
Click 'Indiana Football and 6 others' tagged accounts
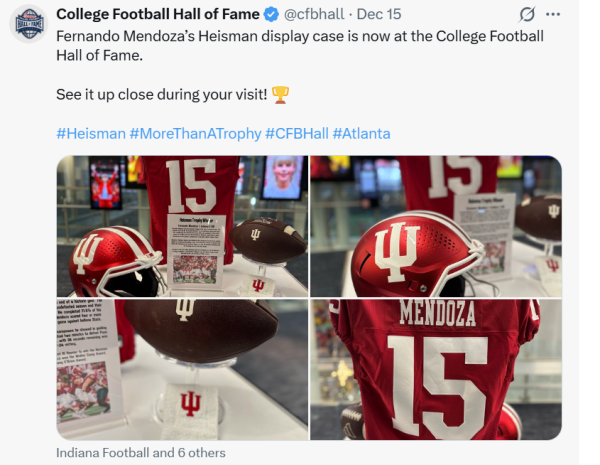pos(140,453)
